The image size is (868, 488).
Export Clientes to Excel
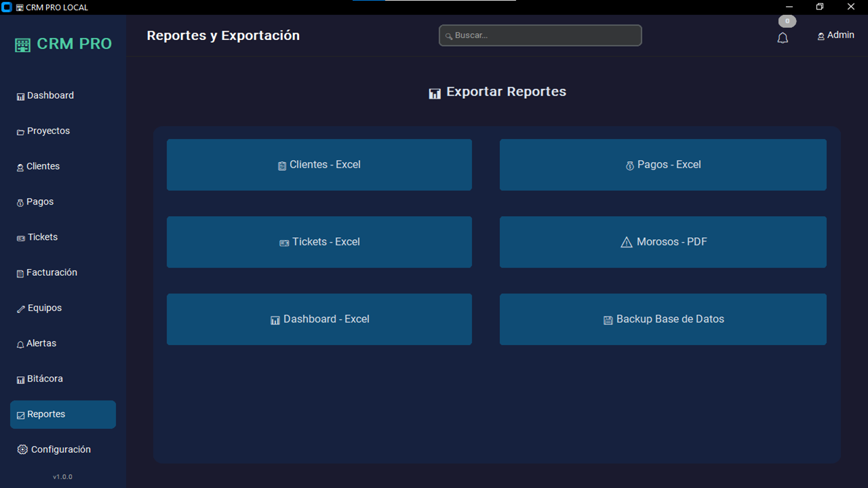(319, 164)
